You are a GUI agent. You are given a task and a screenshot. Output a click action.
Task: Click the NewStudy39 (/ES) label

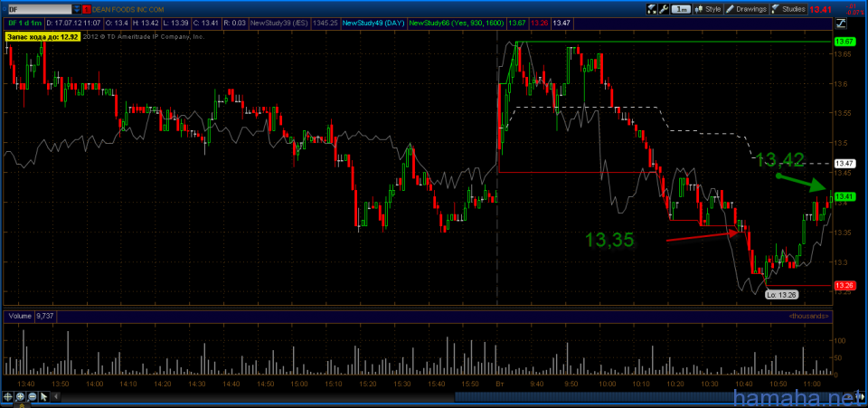pyautogui.click(x=279, y=23)
